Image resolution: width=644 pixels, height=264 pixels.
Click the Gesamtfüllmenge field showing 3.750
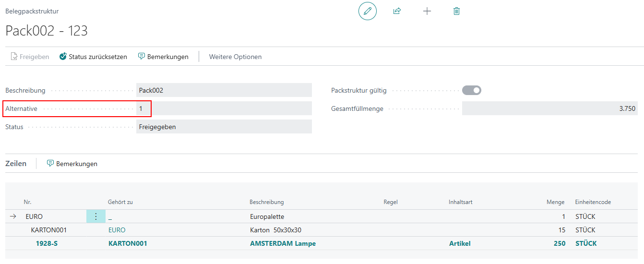pos(550,108)
